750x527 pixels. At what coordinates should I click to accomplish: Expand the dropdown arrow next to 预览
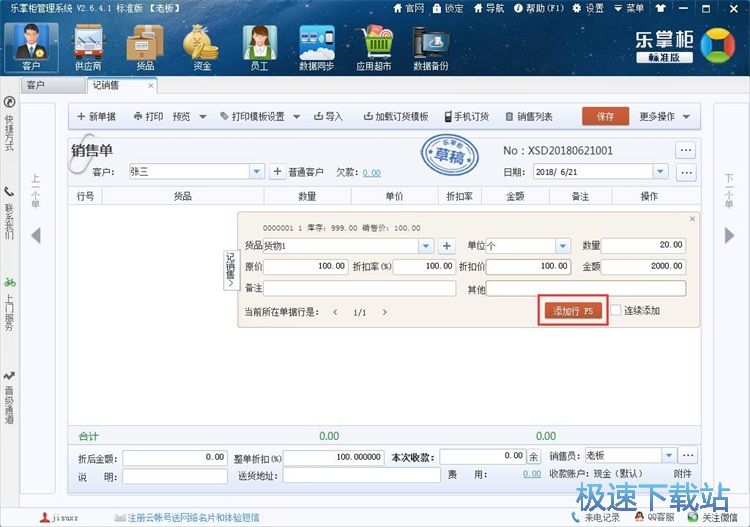pyautogui.click(x=203, y=117)
